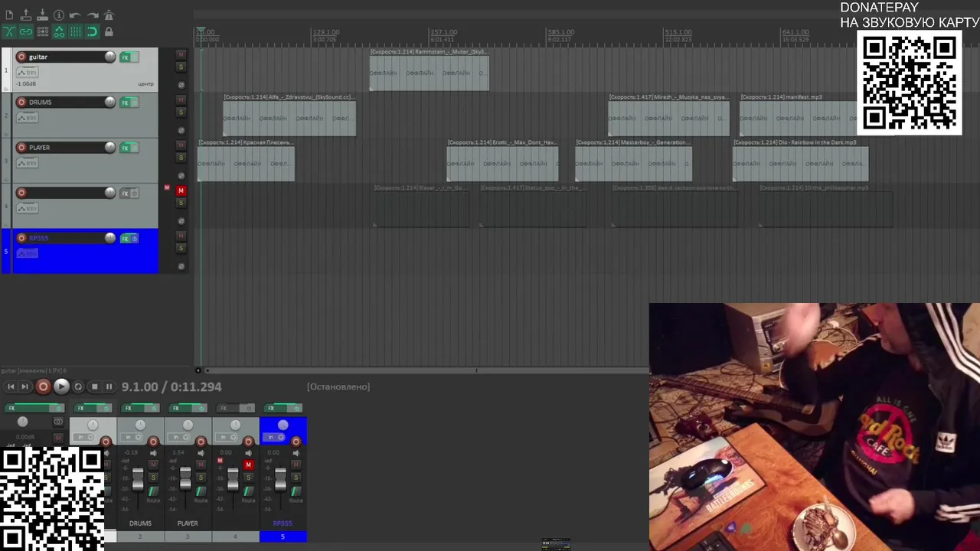This screenshot has height=551, width=980.
Task: Toggle record monitoring speaker on DRUMS strip
Action: pos(153,453)
